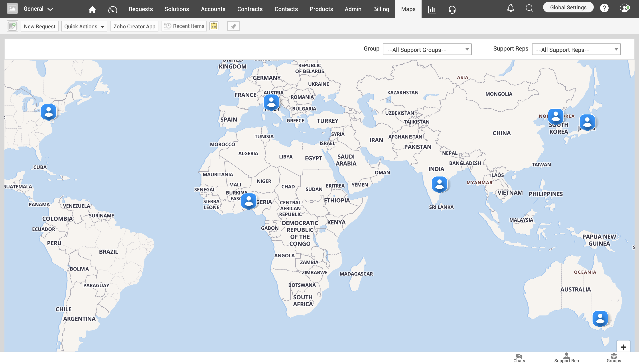
Task: Open the Reports bar chart icon
Action: click(x=432, y=9)
